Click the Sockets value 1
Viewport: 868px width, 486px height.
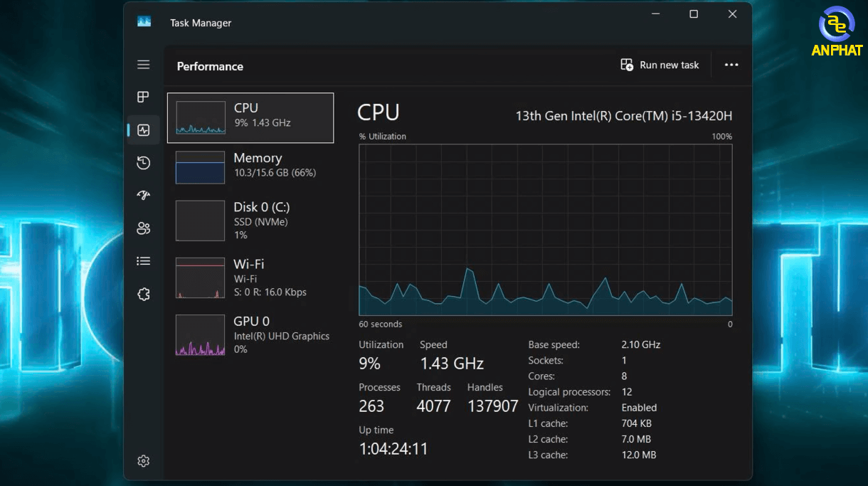point(625,361)
